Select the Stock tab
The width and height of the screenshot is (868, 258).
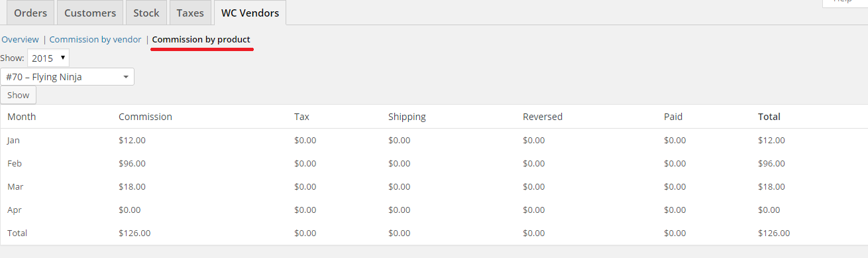(x=146, y=13)
